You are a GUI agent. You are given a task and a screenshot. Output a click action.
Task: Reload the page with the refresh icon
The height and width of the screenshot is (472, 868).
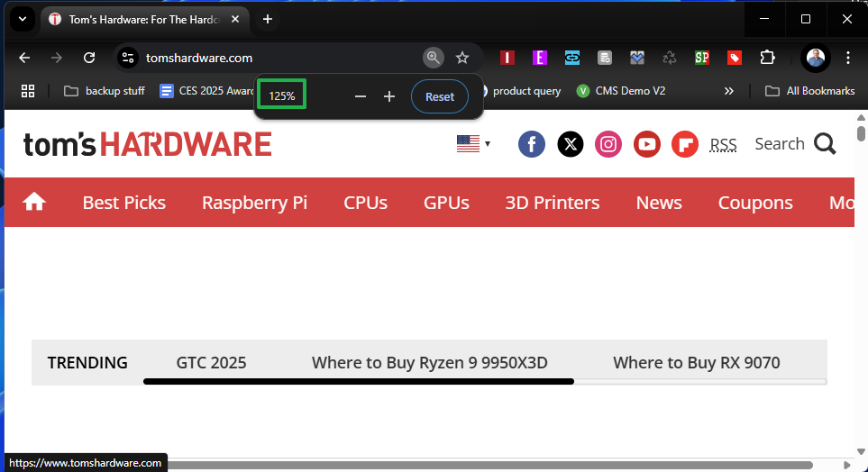tap(89, 58)
